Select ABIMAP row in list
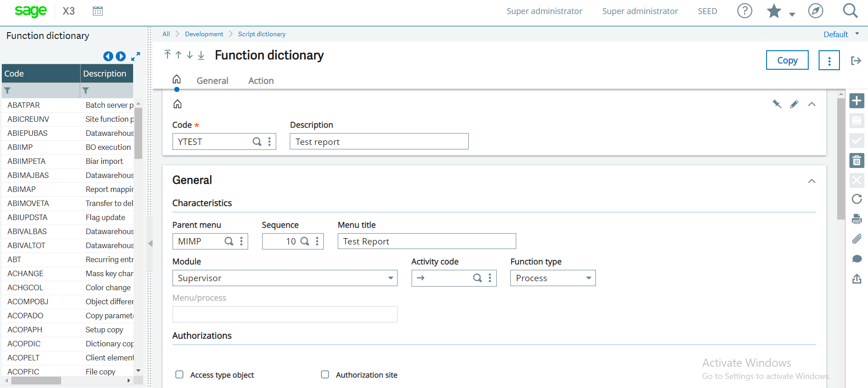 pos(68,189)
